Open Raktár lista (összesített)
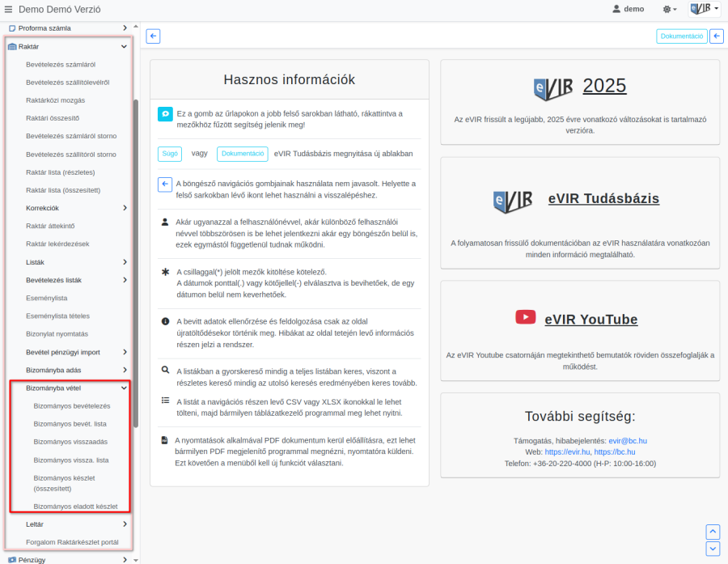 [x=63, y=190]
